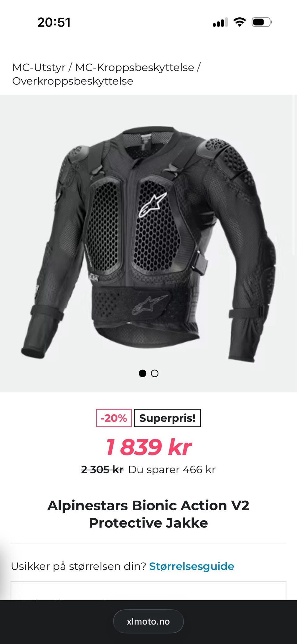The width and height of the screenshot is (297, 644).
Task: Tap the Superpris! label
Action: pos(167,418)
